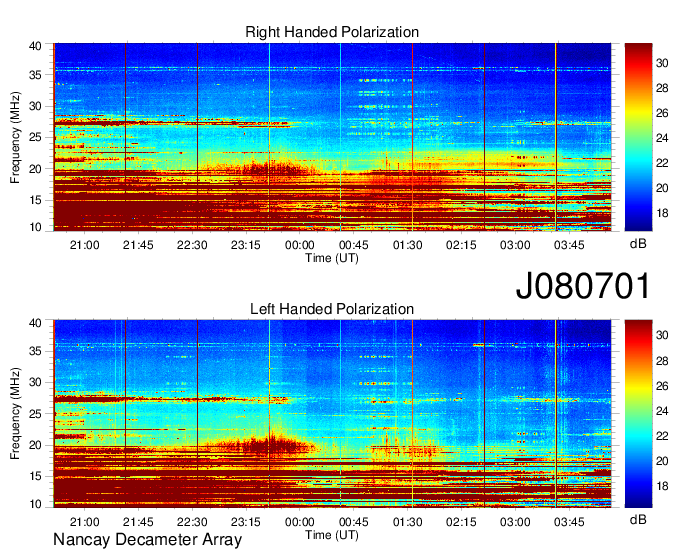Click the 24 dB value on Left Handed colorbar

tap(662, 411)
